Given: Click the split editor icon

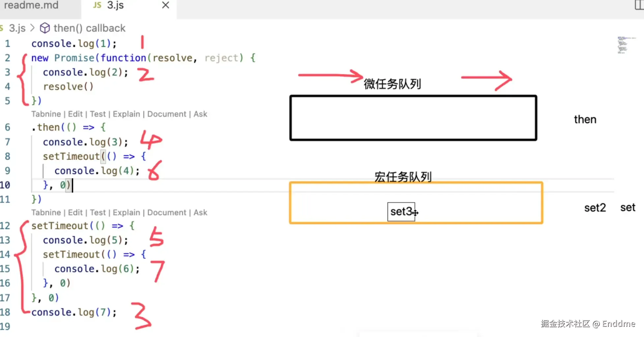Looking at the screenshot, I should click(639, 5).
